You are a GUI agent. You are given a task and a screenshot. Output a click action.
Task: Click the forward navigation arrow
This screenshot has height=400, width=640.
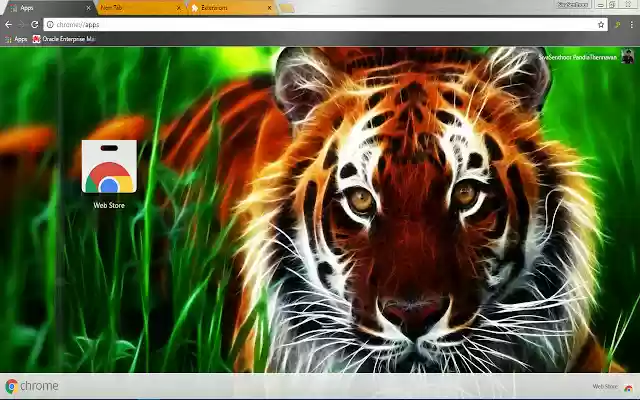21,24
